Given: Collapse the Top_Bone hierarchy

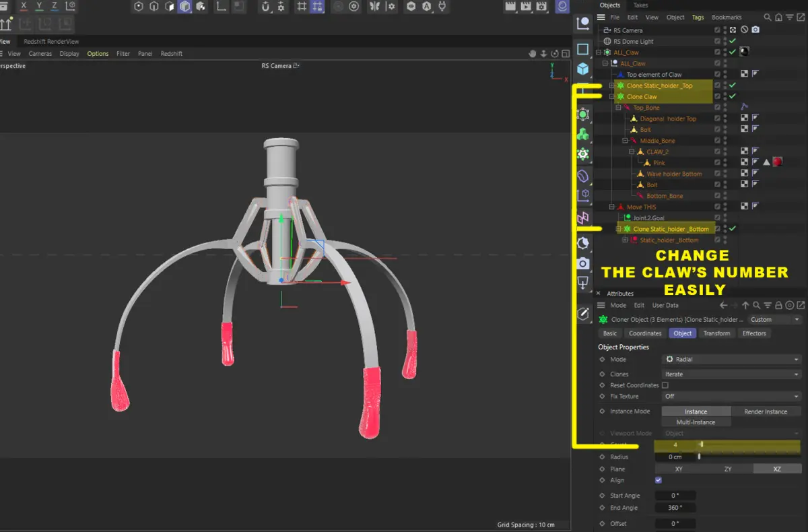Looking at the screenshot, I should (618, 108).
